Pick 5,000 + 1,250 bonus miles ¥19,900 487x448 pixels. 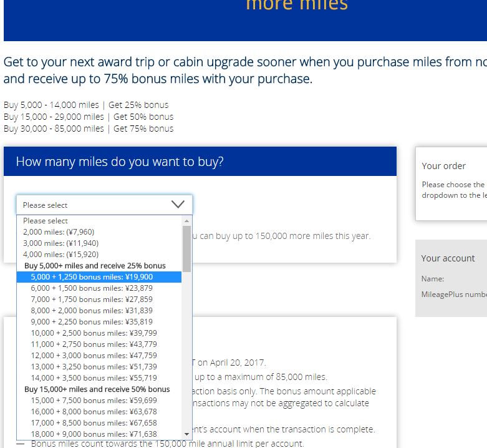(99, 277)
